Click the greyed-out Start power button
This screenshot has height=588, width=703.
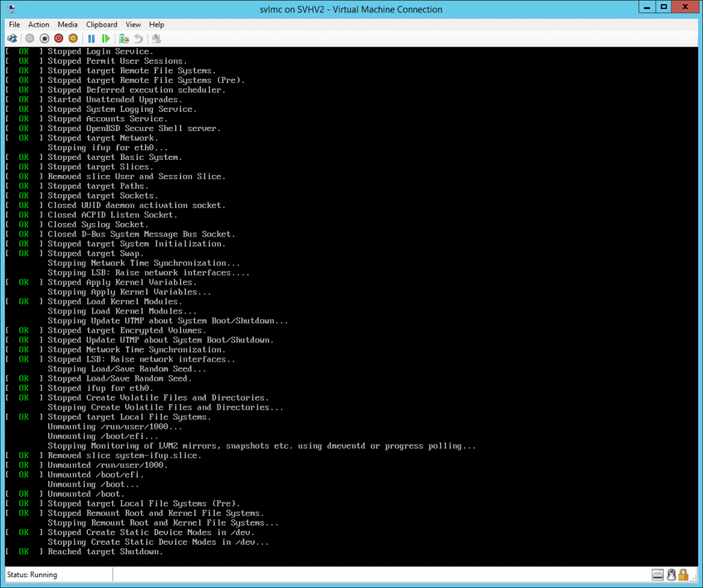click(30, 38)
